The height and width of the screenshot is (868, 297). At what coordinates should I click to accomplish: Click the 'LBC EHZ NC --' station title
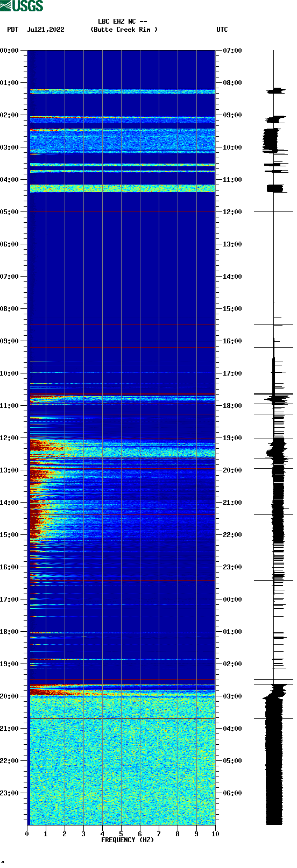pyautogui.click(x=123, y=22)
